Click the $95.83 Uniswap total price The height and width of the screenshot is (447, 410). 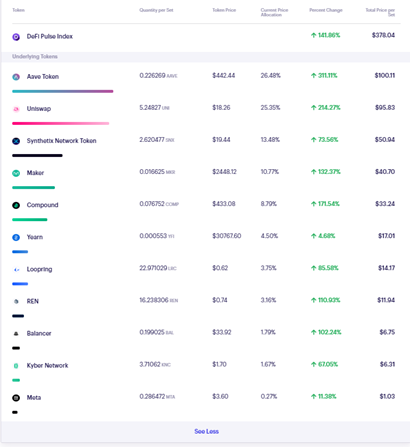[385, 108]
